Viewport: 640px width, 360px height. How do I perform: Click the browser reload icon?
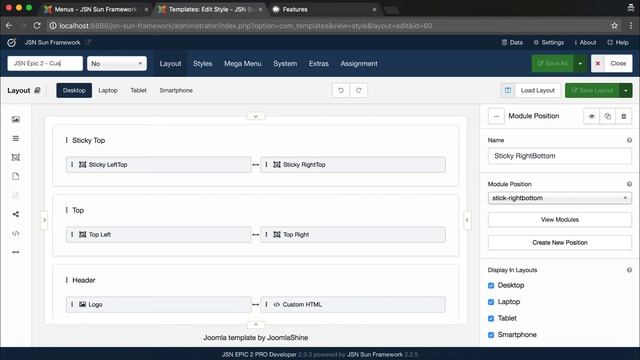point(37,26)
